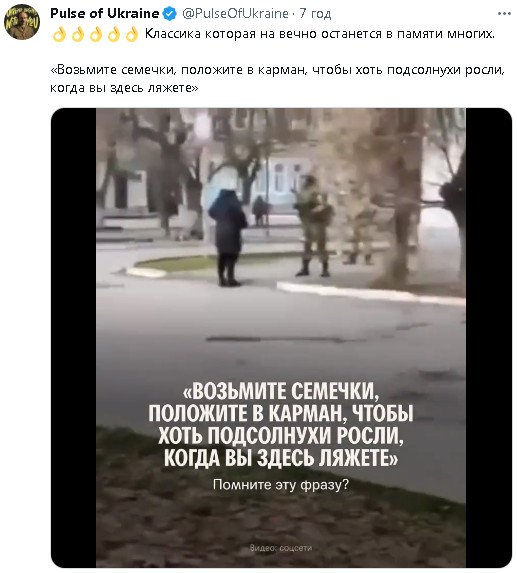517x573 pixels.
Task: Click the quoted 'Возьмите семечки' paragraph text
Action: tap(277, 79)
